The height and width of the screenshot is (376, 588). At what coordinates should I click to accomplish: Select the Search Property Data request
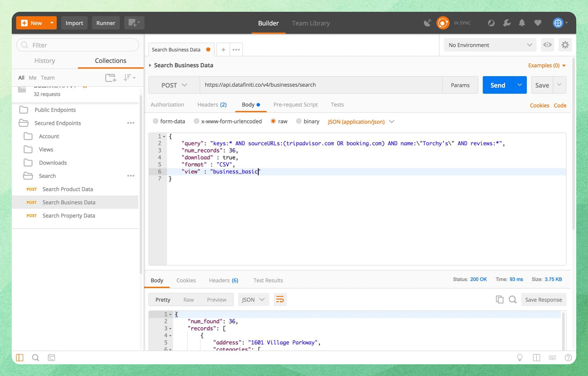click(x=69, y=216)
